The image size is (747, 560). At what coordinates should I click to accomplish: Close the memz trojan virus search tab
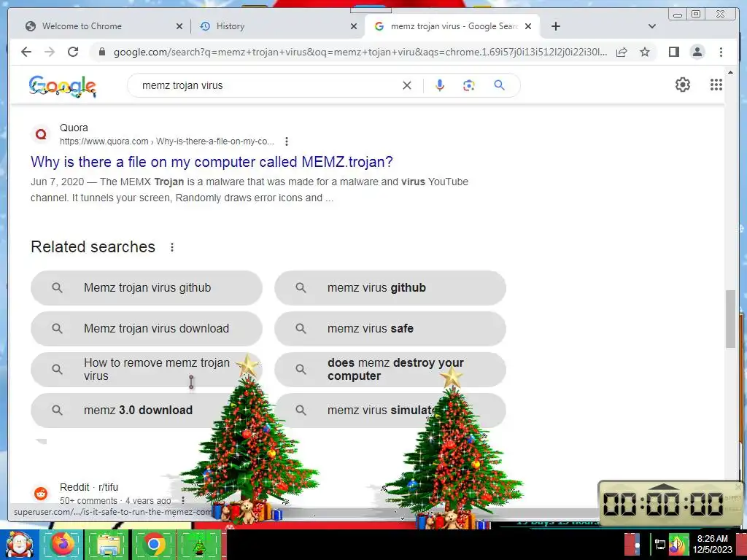(528, 26)
